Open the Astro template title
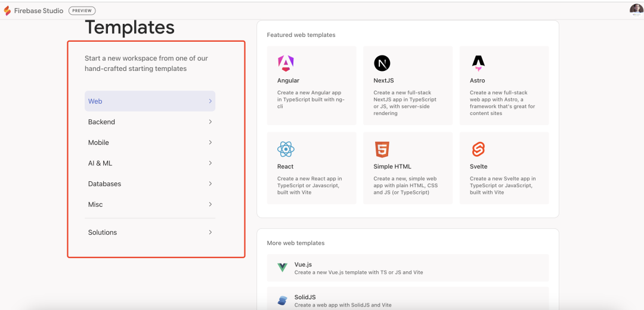The image size is (644, 310). (477, 80)
